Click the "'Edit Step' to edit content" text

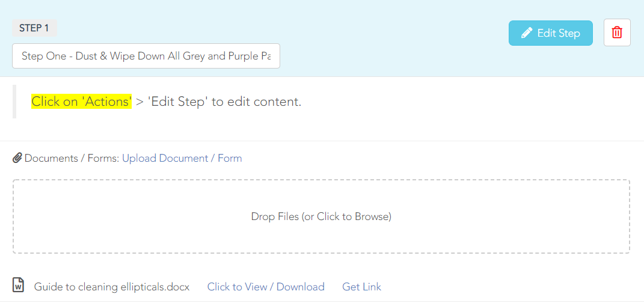point(225,102)
